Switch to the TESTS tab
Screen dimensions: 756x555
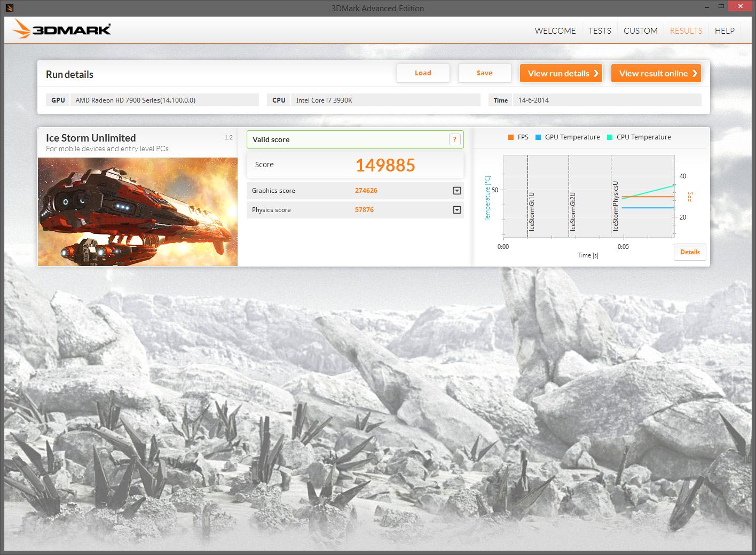(x=600, y=31)
